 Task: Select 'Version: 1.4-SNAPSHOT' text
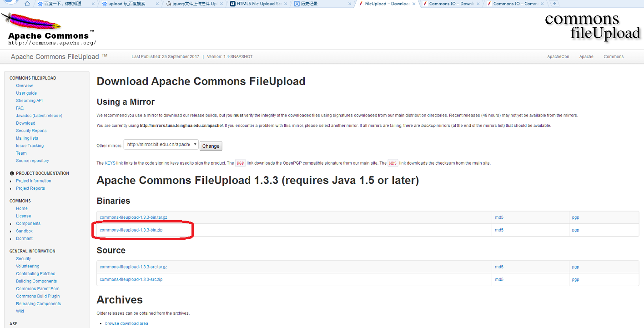(230, 56)
